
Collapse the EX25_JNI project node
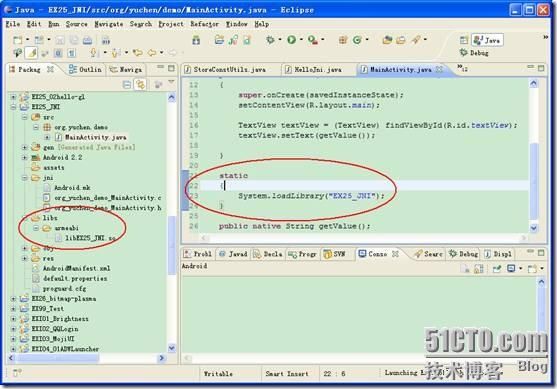13,107
